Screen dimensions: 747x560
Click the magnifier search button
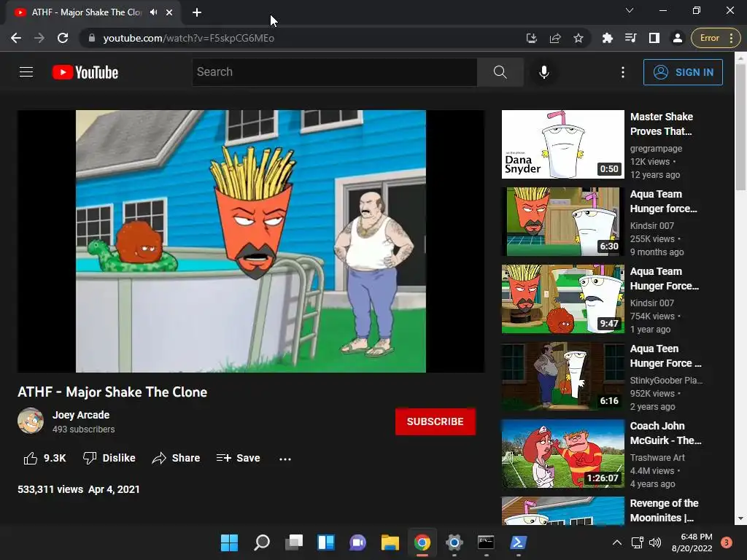tap(500, 72)
